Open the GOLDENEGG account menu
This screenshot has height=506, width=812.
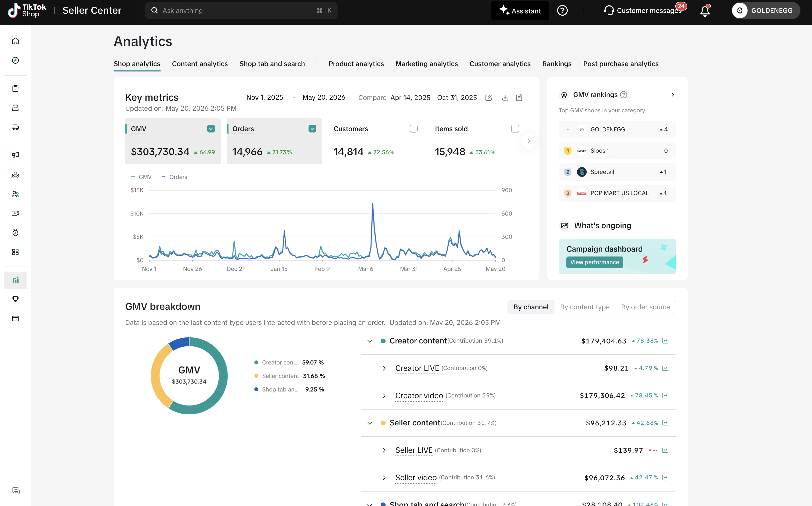(766, 10)
